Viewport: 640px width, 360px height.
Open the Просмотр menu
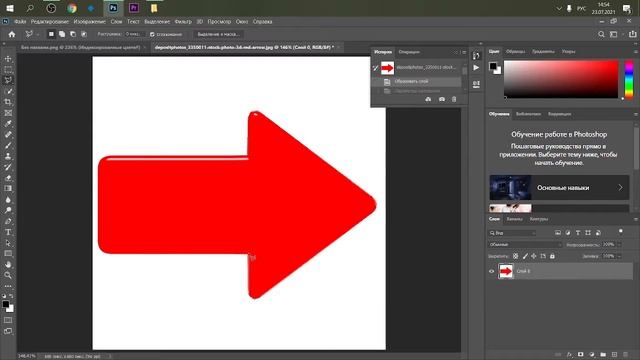(x=219, y=22)
